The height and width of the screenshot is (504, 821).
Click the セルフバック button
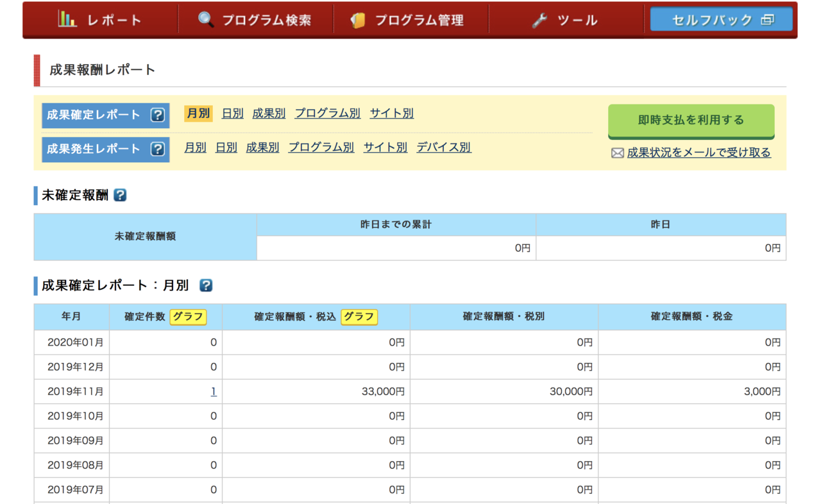[722, 19]
